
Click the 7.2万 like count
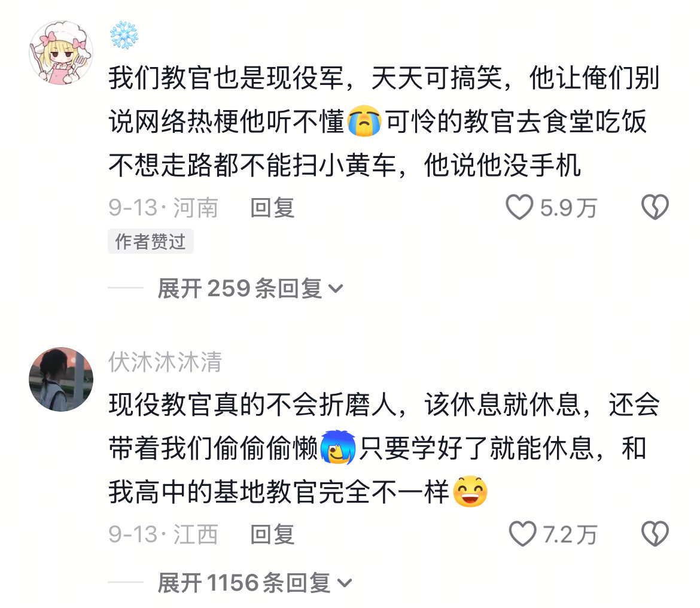pos(570,535)
